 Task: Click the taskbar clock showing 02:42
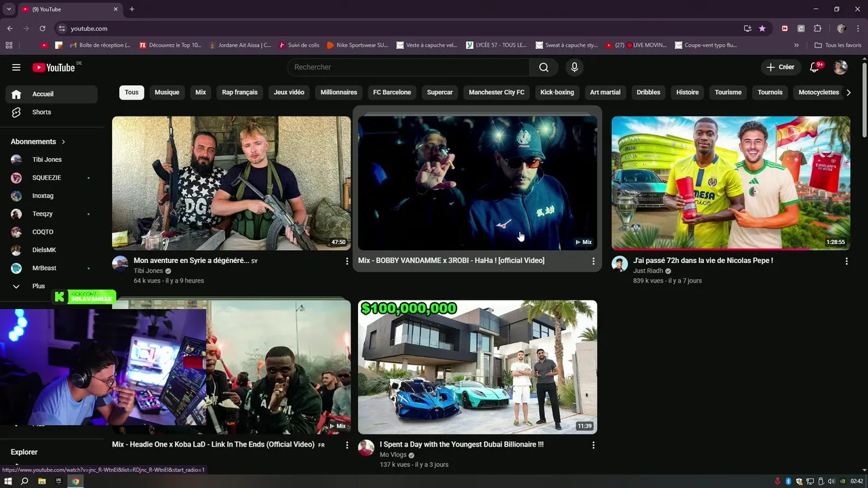click(x=856, y=481)
